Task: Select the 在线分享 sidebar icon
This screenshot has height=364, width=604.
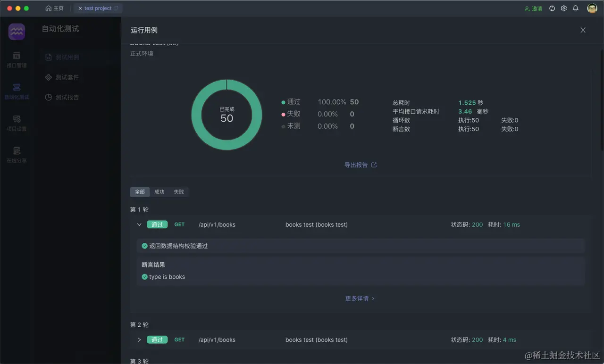Action: pos(17,155)
